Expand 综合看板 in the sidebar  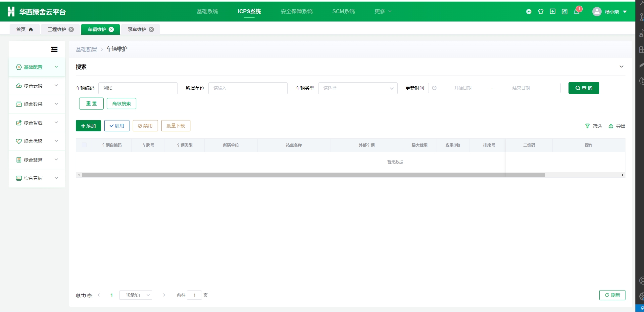point(37,178)
